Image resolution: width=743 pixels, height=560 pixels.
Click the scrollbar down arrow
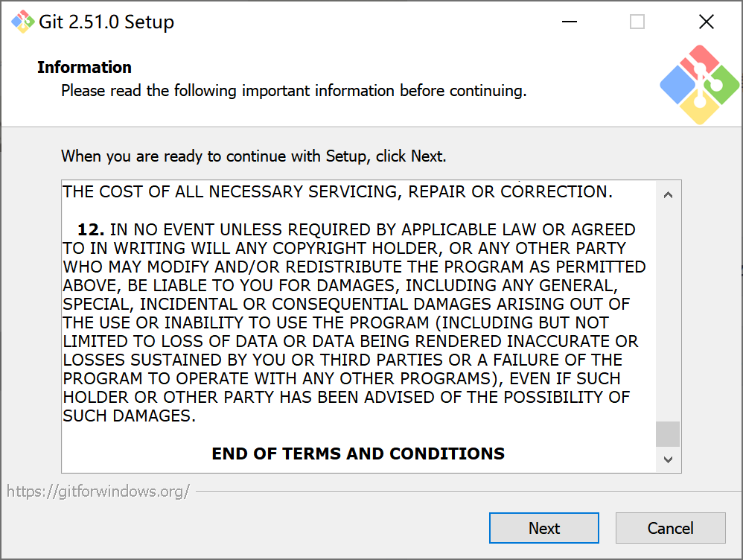[x=668, y=459]
